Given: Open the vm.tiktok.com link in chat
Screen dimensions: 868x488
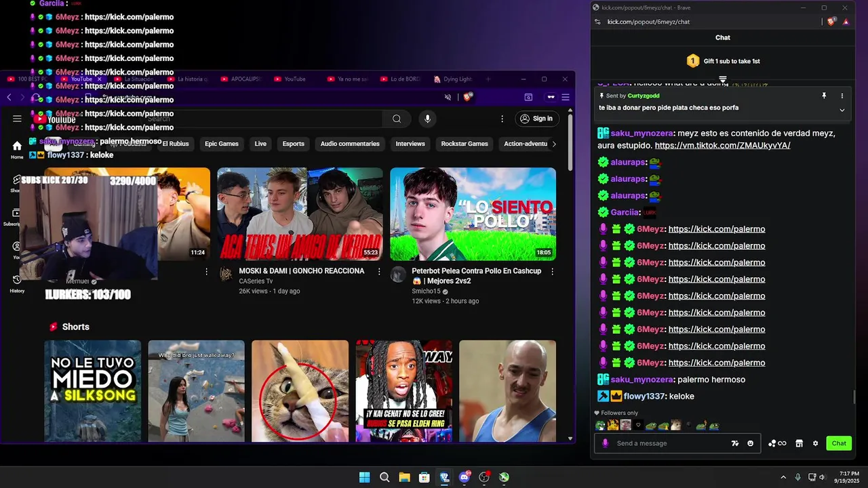Looking at the screenshot, I should (722, 146).
